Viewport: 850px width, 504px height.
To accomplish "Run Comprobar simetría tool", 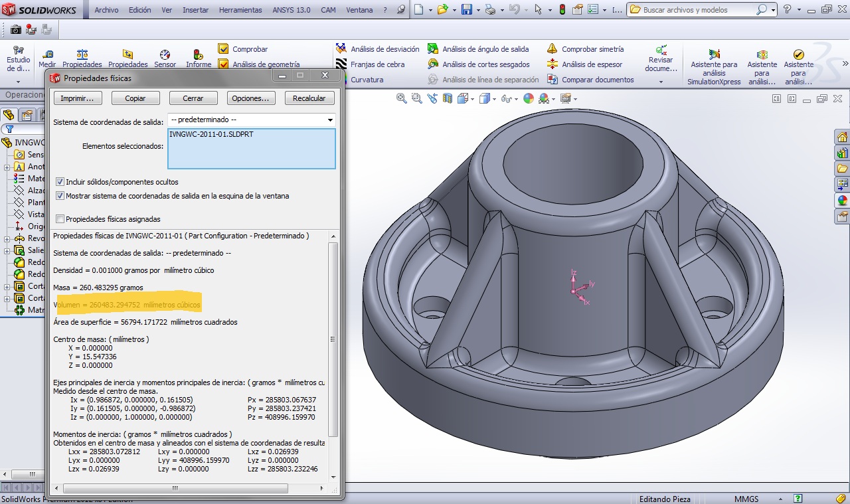I will coord(586,49).
